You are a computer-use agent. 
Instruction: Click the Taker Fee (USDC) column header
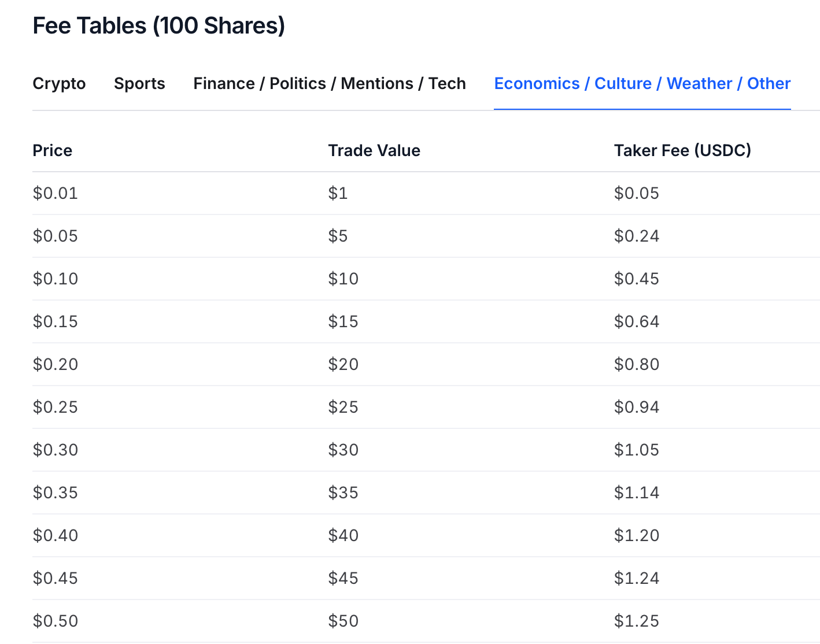682,150
